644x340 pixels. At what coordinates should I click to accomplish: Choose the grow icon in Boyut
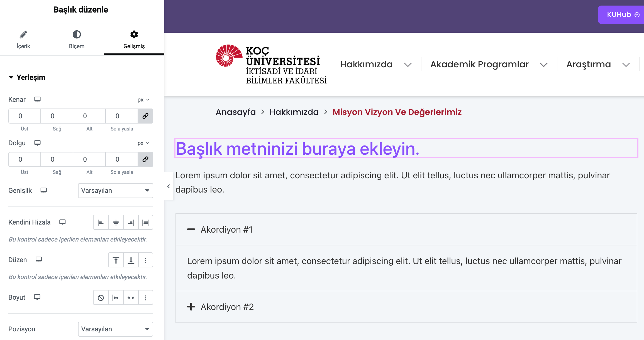point(116,298)
